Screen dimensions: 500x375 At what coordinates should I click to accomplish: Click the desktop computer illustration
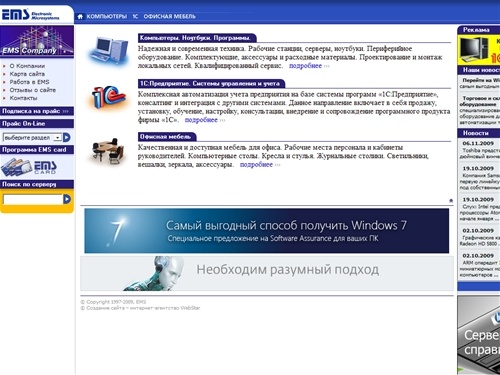(x=109, y=51)
